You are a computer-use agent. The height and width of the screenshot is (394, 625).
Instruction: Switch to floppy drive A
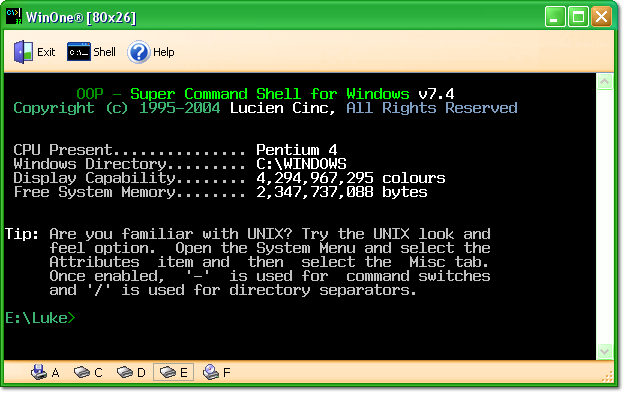coord(39,372)
